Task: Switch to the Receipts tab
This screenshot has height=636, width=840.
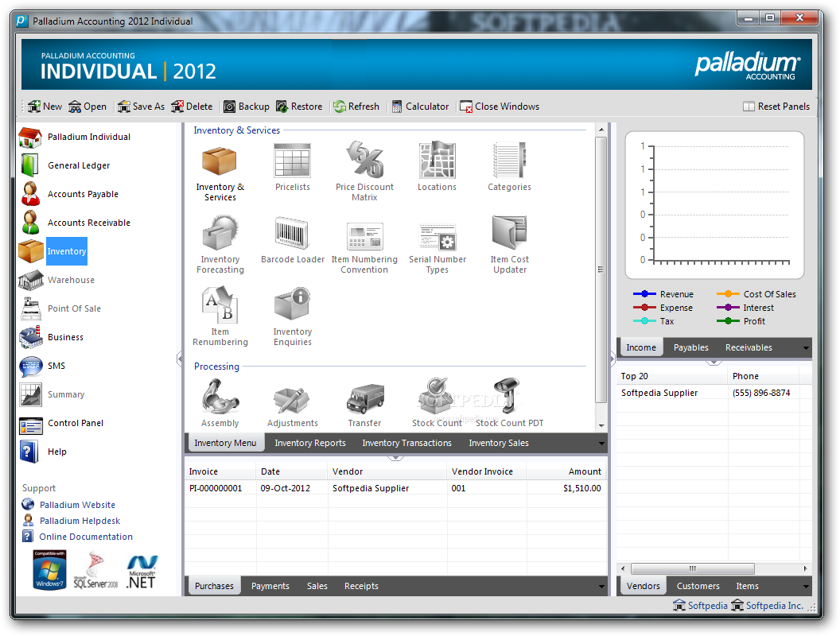Action: click(361, 586)
